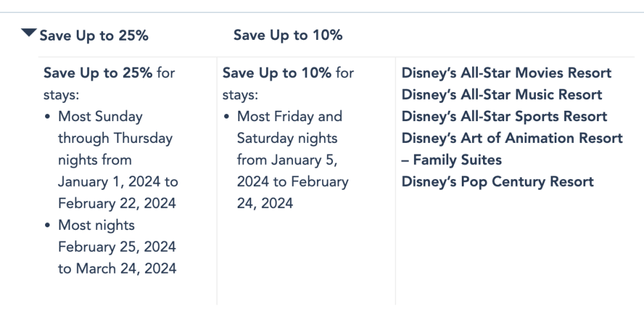Click the Save Up to 10% header
Screen dimensions: 644x322
288,35
